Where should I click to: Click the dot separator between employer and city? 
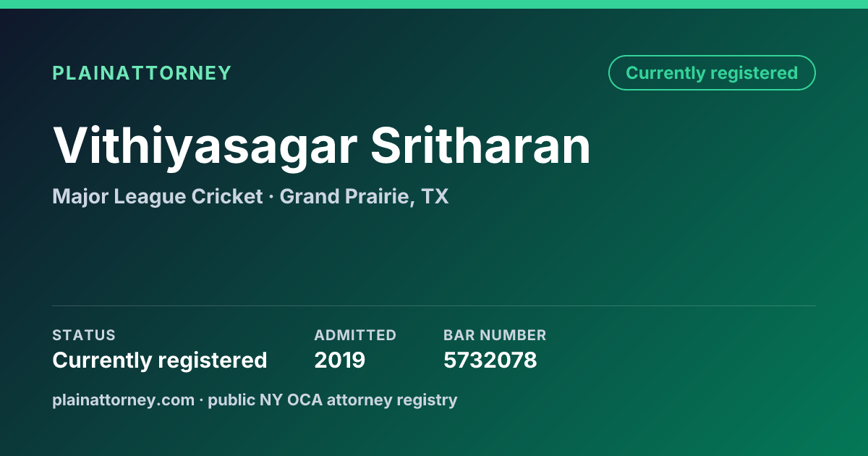click(x=271, y=197)
